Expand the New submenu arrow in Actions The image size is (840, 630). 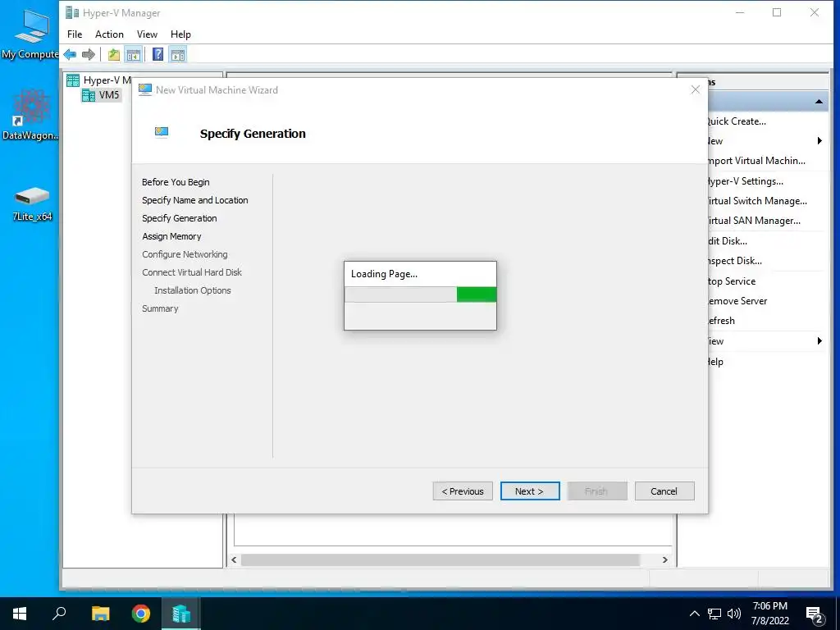tap(819, 141)
